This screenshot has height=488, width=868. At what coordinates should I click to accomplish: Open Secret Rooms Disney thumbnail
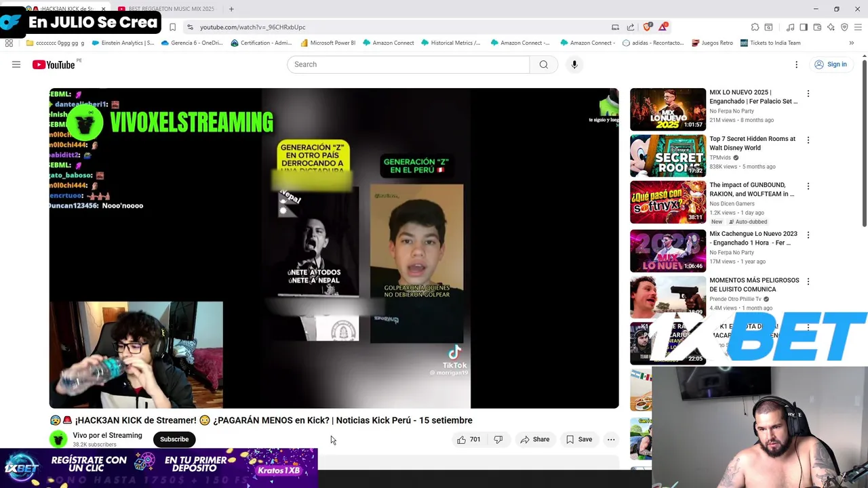tap(668, 155)
